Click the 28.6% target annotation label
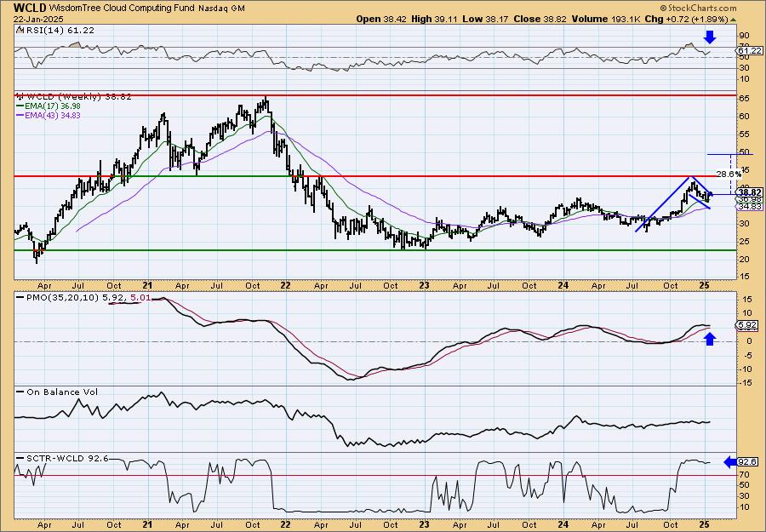The image size is (766, 532). click(x=729, y=174)
